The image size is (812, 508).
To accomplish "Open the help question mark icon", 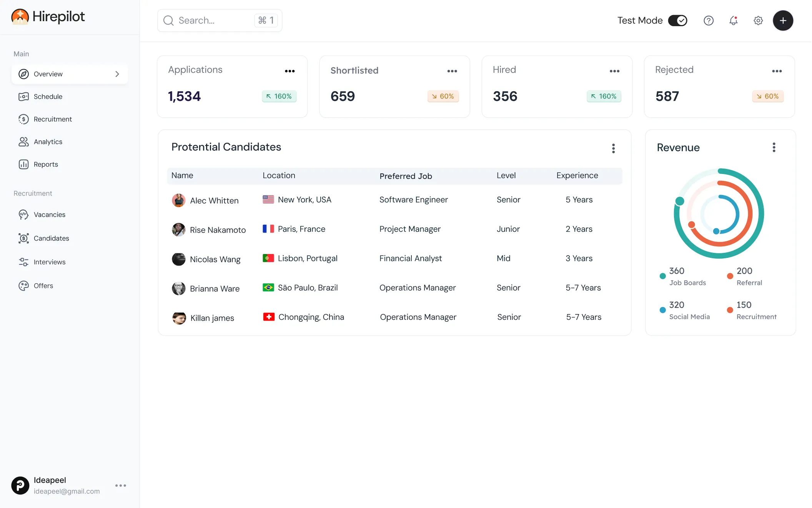I will 708,20.
